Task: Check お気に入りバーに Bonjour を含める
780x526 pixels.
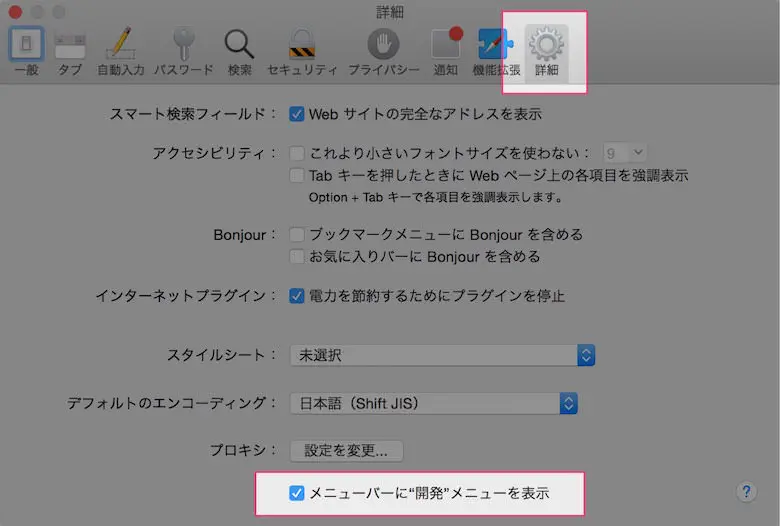Action: 296,257
